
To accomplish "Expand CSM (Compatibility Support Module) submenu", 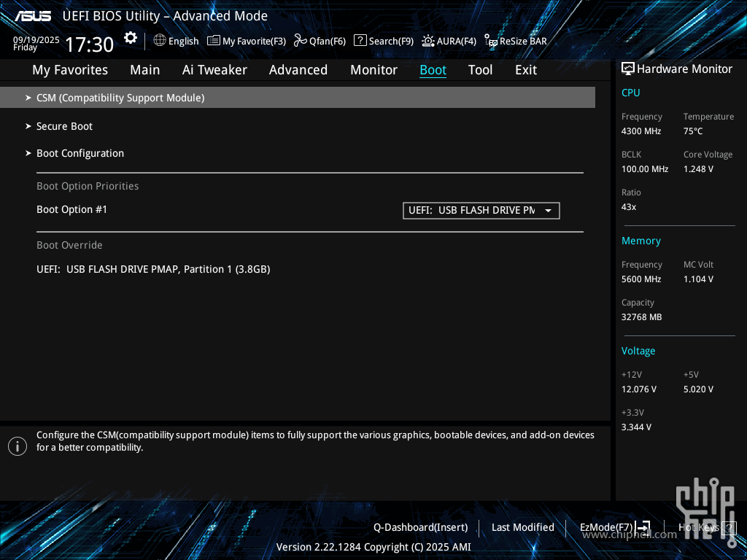I will (298, 98).
